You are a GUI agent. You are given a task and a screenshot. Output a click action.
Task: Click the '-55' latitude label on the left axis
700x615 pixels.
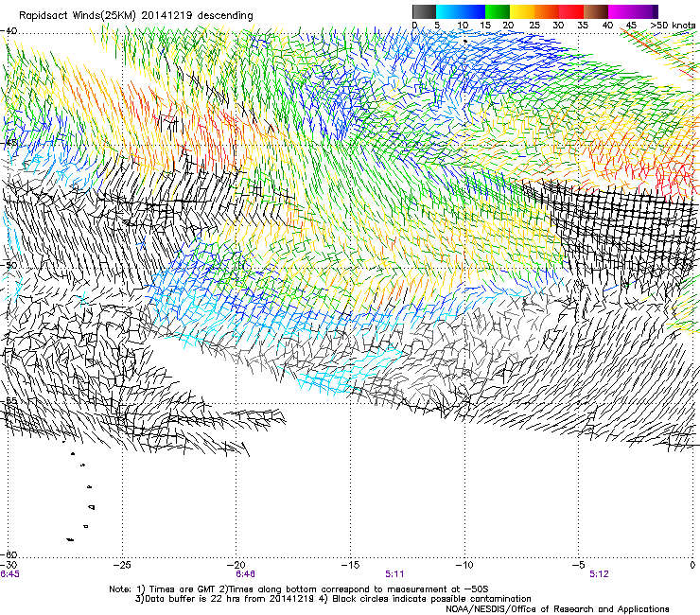pyautogui.click(x=9, y=400)
